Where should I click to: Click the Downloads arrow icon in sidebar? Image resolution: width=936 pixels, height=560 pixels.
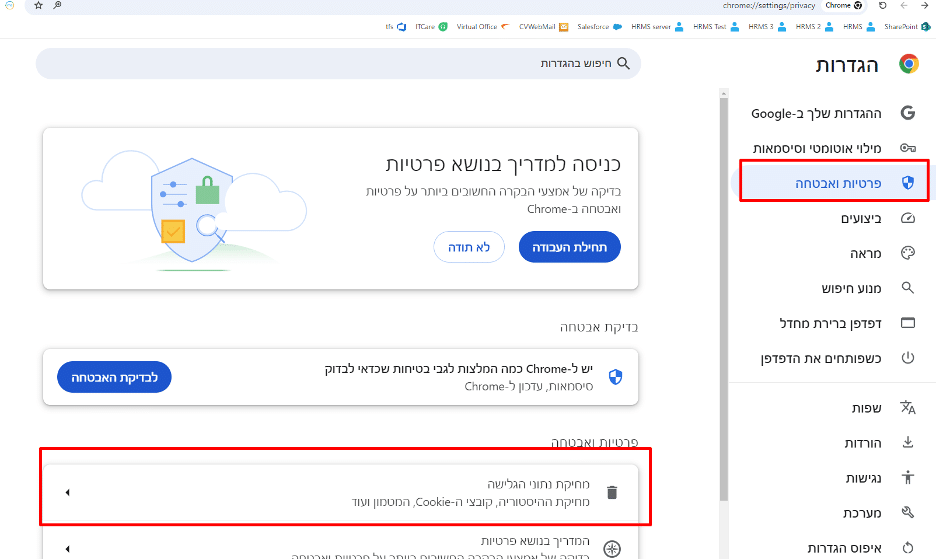point(908,443)
